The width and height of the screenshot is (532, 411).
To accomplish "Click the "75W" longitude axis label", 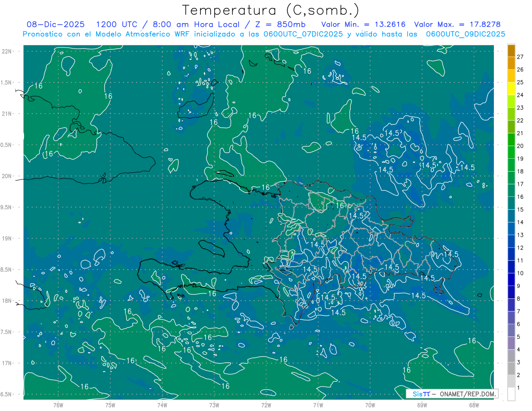I will click(x=110, y=405).
